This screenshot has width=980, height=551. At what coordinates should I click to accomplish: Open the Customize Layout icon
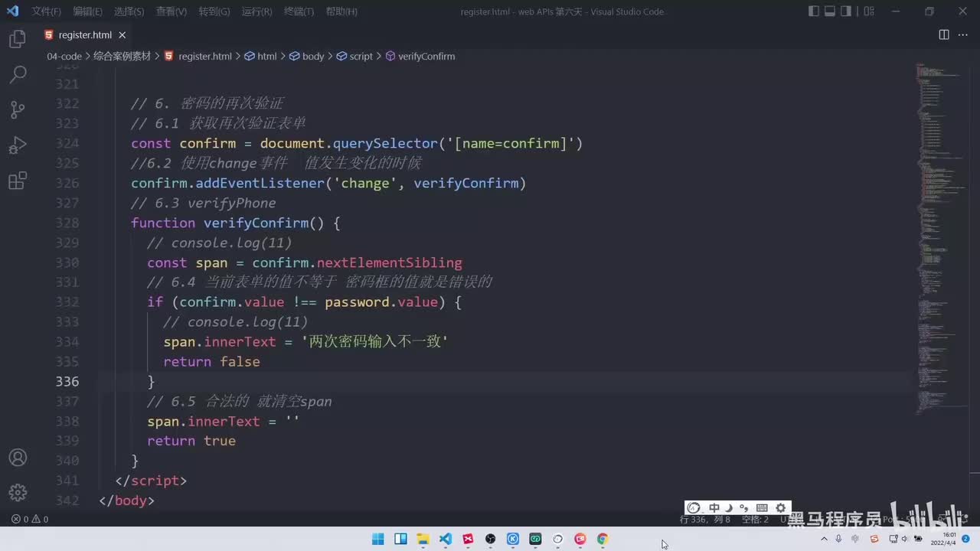[x=867, y=11]
